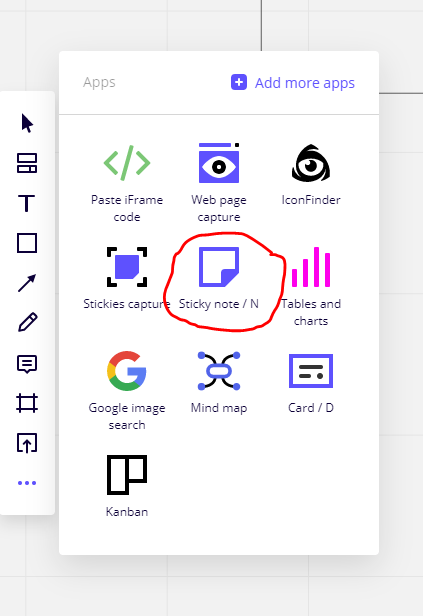This screenshot has width=423, height=616.
Task: Open Tables and charts app
Action: [x=311, y=287]
